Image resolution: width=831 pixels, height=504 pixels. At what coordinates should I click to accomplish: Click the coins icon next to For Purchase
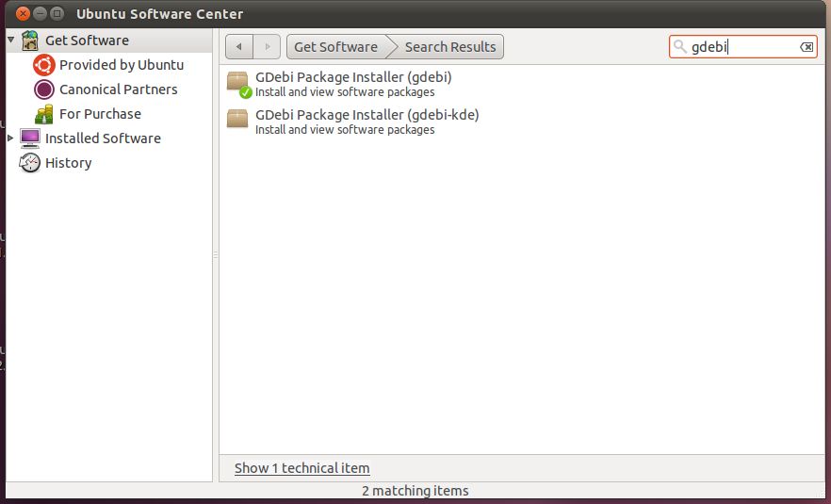coord(44,114)
